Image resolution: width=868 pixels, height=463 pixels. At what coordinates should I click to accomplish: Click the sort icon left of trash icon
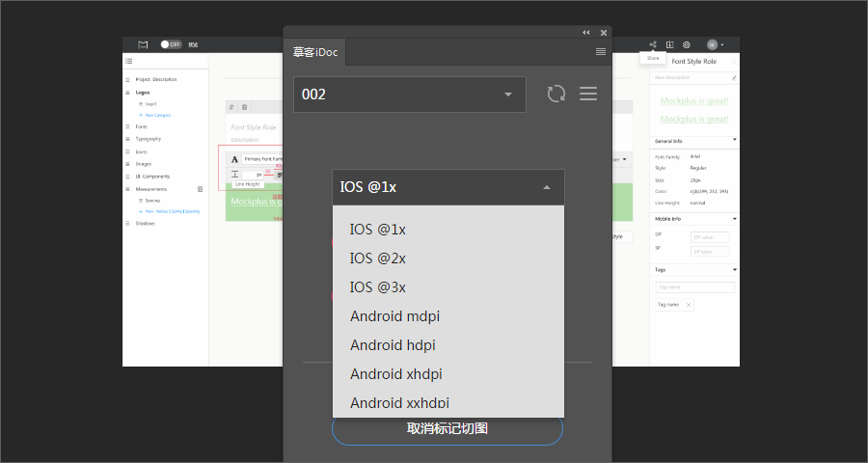coord(231,107)
